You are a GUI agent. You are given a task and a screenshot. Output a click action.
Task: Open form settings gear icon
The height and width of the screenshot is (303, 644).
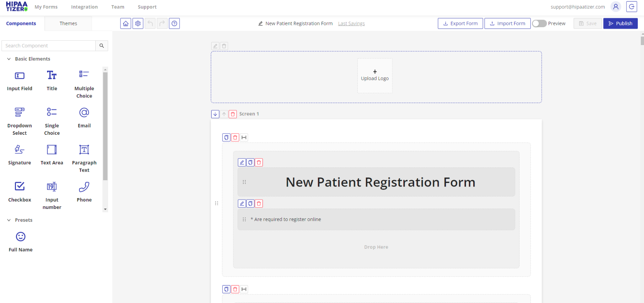pos(138,24)
